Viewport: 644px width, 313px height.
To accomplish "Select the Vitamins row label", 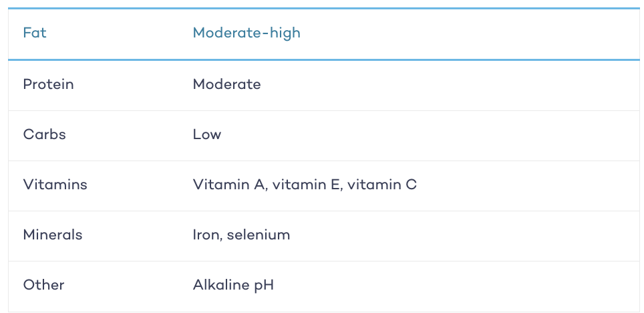I will click(55, 185).
